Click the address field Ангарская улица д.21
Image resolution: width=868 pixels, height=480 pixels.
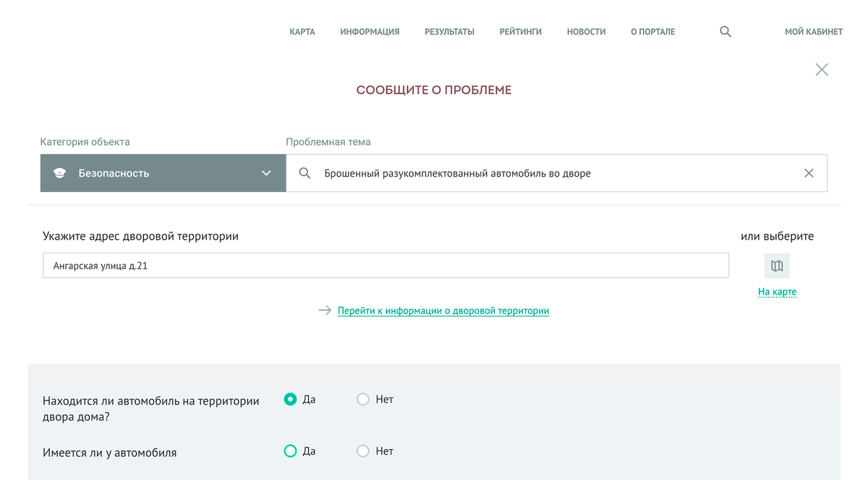coord(386,266)
